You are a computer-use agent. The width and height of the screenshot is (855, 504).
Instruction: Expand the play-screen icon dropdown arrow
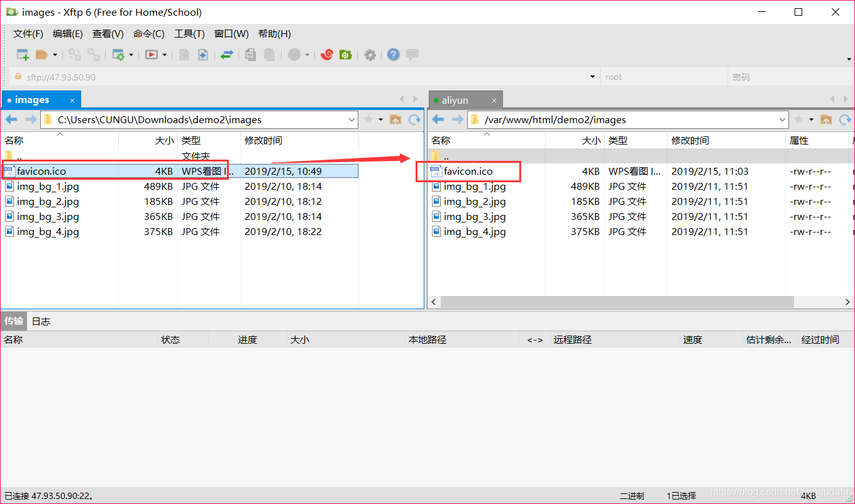(164, 55)
